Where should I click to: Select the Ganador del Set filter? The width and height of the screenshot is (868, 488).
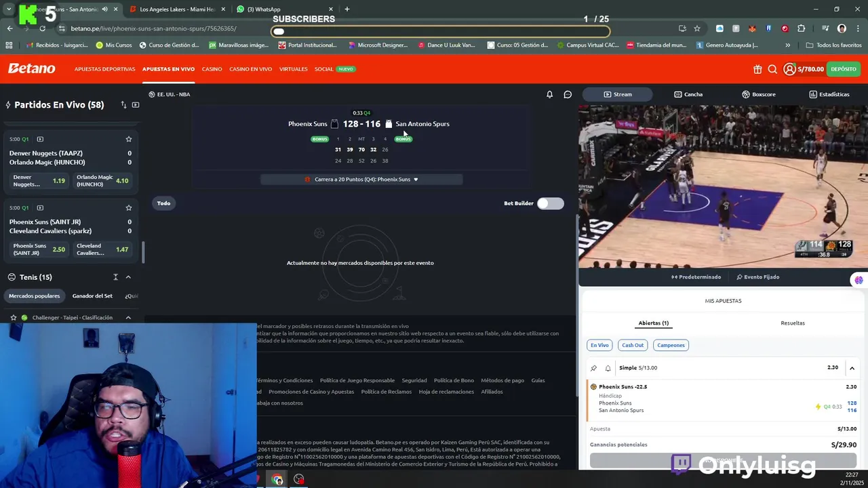point(92,296)
